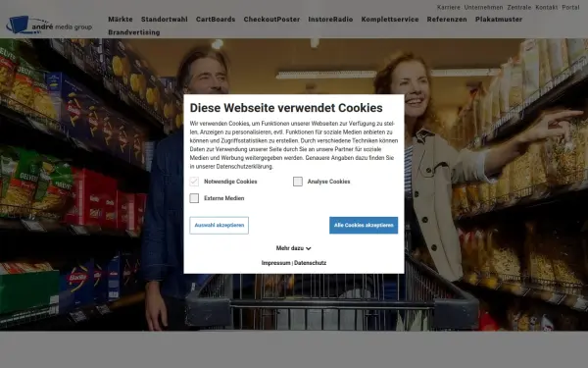This screenshot has width=588, height=368.
Task: Open the Datenschutz link in dialog
Action: point(310,263)
